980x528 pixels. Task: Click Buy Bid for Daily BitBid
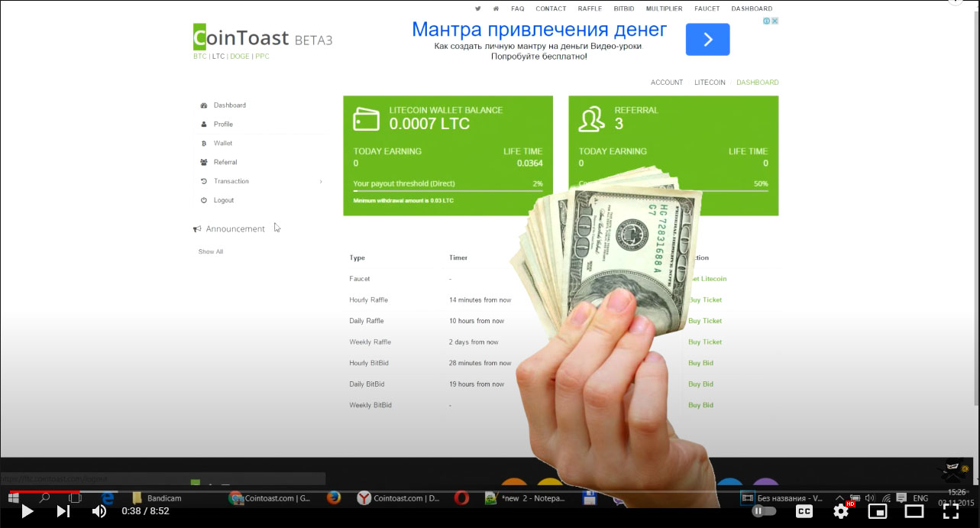[x=700, y=384]
